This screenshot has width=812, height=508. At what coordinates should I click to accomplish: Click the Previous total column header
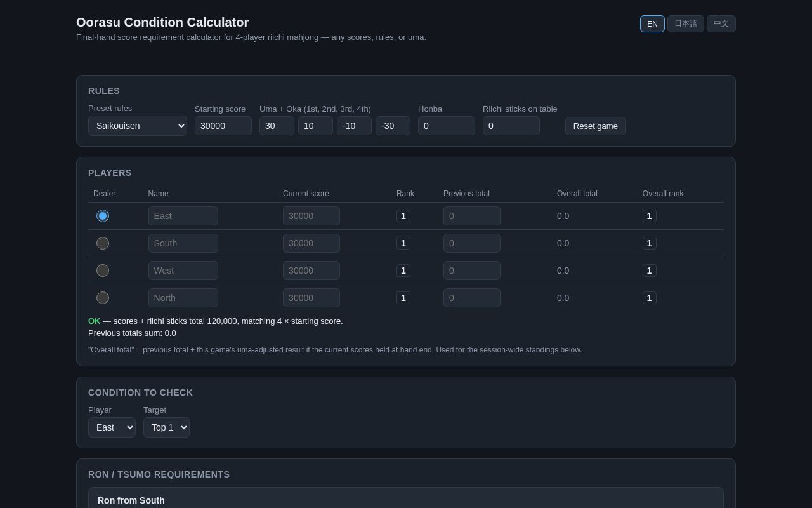(x=466, y=194)
